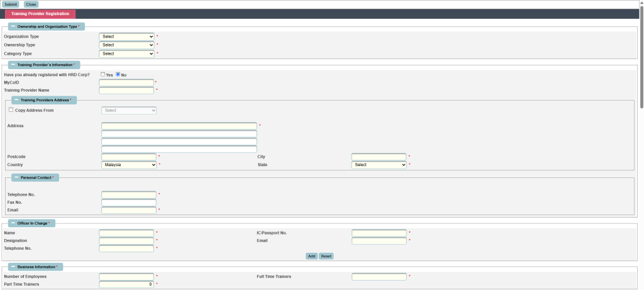The width and height of the screenshot is (644, 290).
Task: Collapse the Training Providers Address section
Action: click(16, 100)
